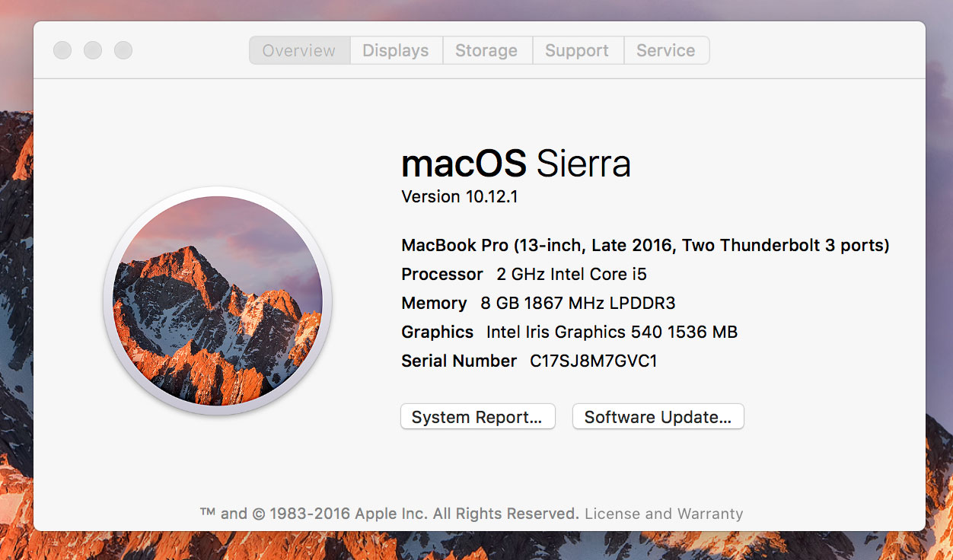The image size is (953, 560).
Task: Minimize the About This Mac window
Action: [93, 50]
